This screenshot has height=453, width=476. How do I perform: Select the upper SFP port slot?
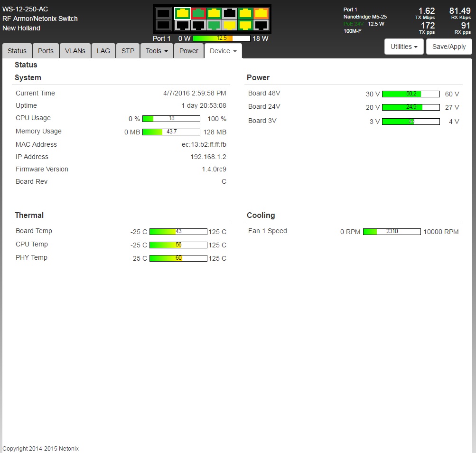coord(163,13)
